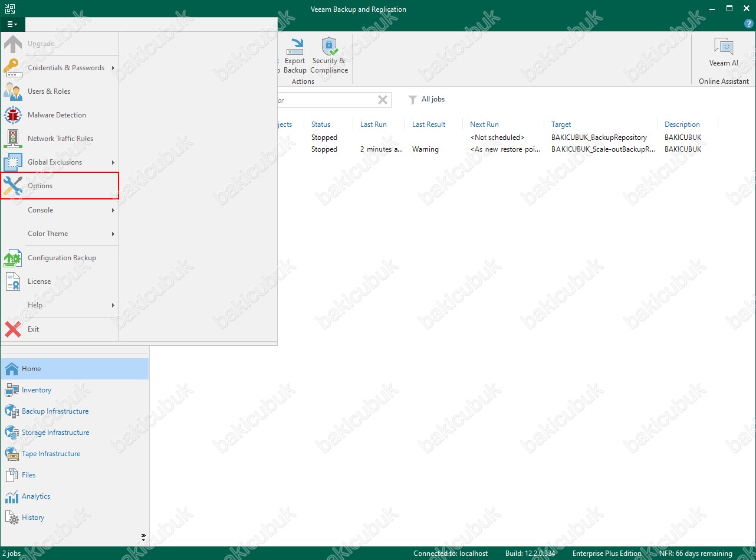Click the Global Exclusions icon
The image size is (756, 560).
point(13,162)
